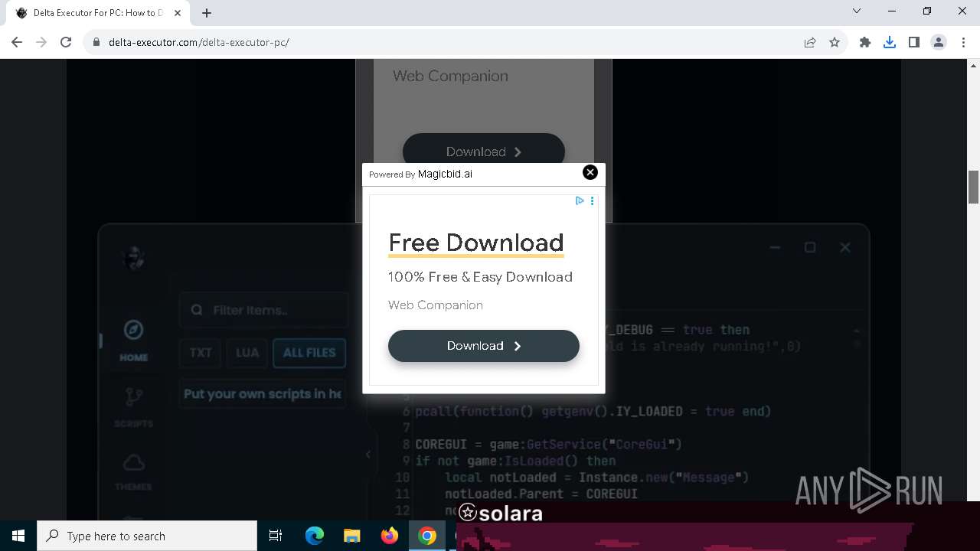Go back to the previous page

point(17,42)
